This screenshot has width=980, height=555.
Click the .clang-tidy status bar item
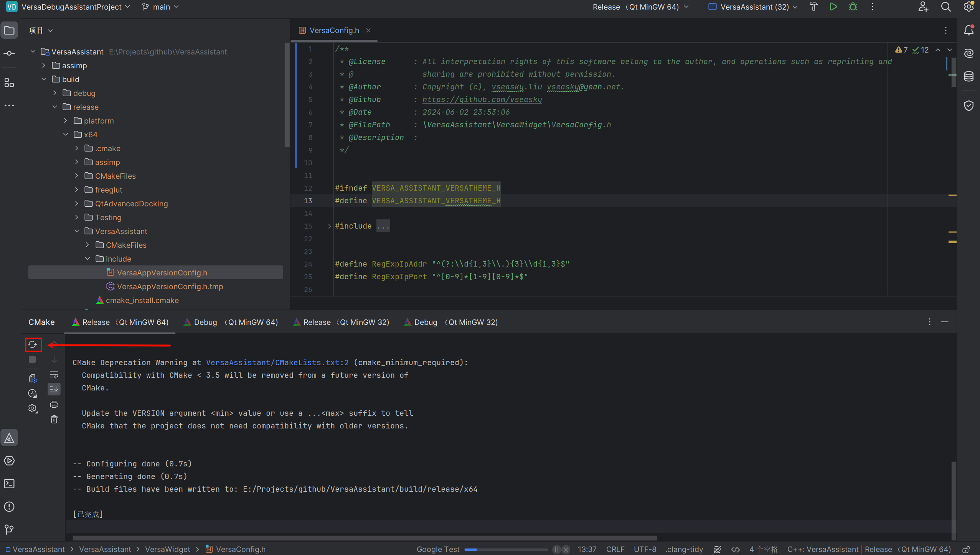pyautogui.click(x=684, y=549)
